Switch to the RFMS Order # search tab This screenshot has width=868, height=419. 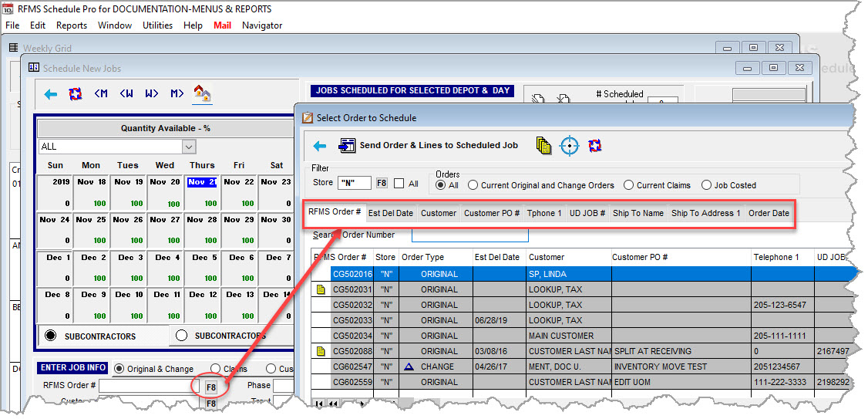click(x=335, y=212)
